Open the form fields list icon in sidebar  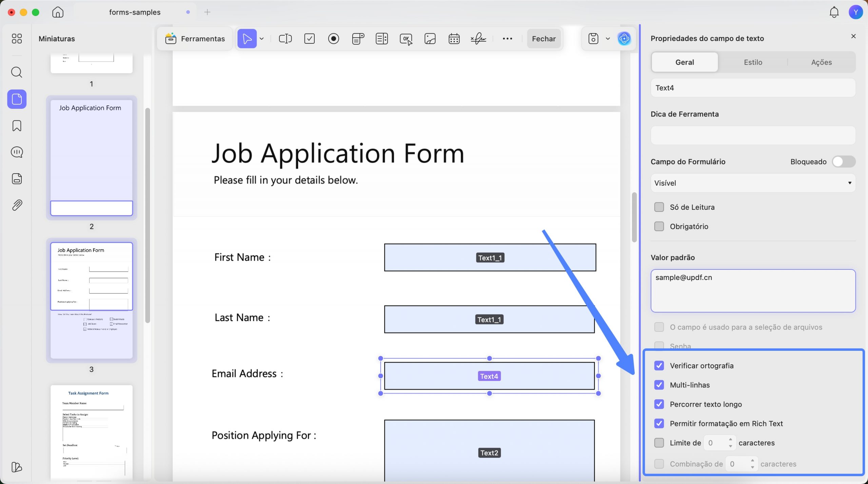17,179
